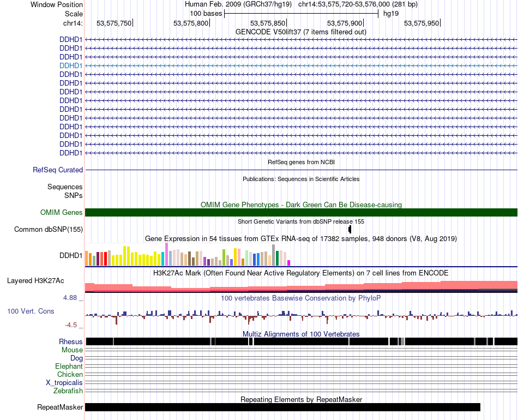This screenshot has width=518, height=420.
Task: Open the GENCODE V50lift37 track title
Action: pyautogui.click(x=301, y=32)
